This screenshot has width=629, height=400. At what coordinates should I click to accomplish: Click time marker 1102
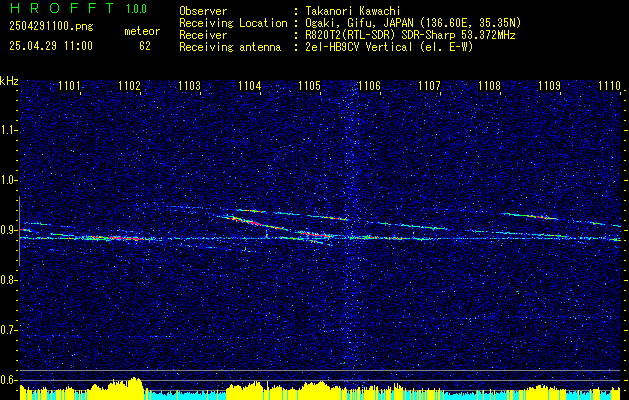tap(130, 85)
